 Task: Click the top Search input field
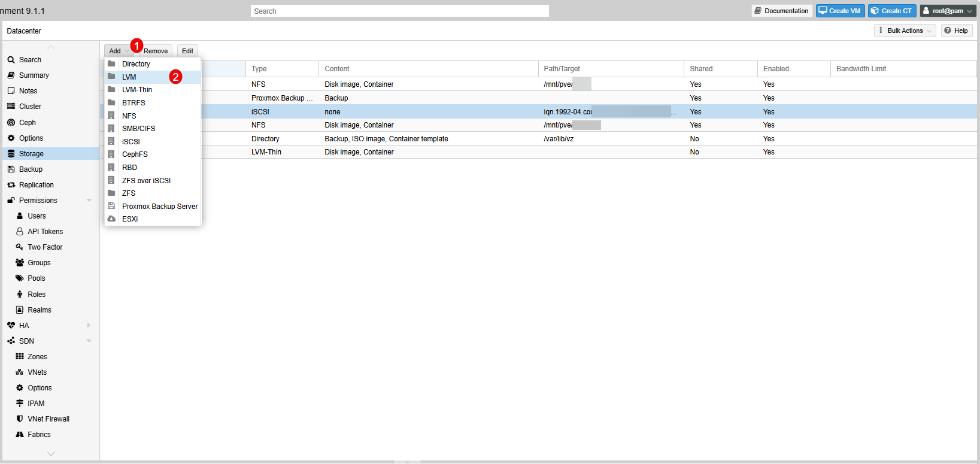tap(399, 11)
